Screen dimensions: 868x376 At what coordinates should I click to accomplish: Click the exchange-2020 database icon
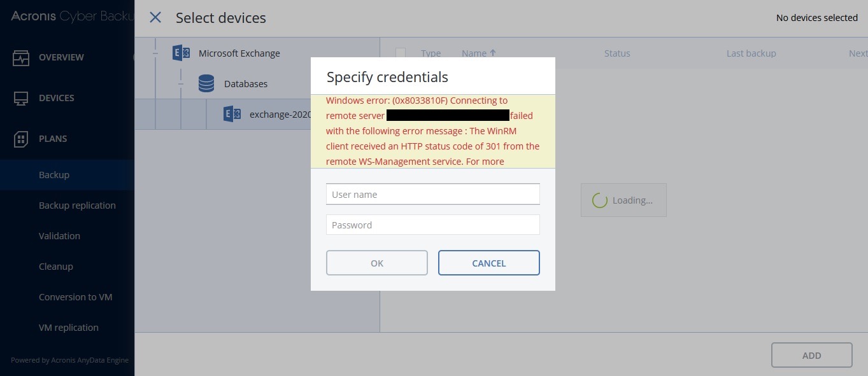pos(232,115)
